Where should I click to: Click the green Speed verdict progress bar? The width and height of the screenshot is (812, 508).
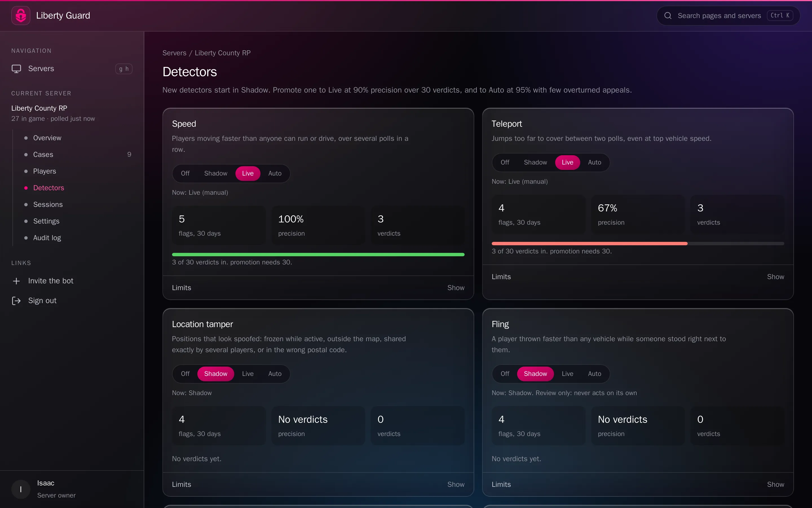(318, 255)
